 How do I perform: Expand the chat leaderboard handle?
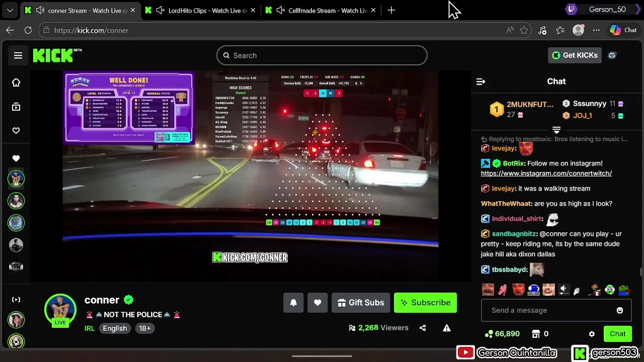click(556, 130)
